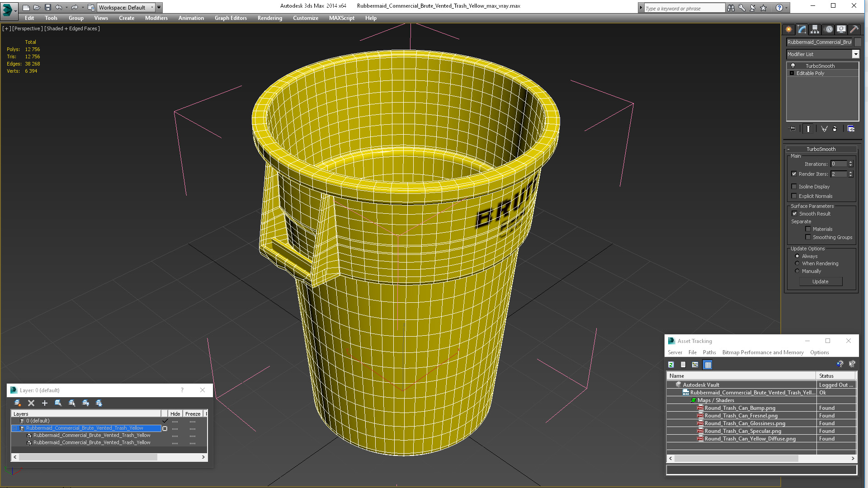Image resolution: width=868 pixels, height=488 pixels.
Task: Click the keyword search input field
Action: pos(684,8)
